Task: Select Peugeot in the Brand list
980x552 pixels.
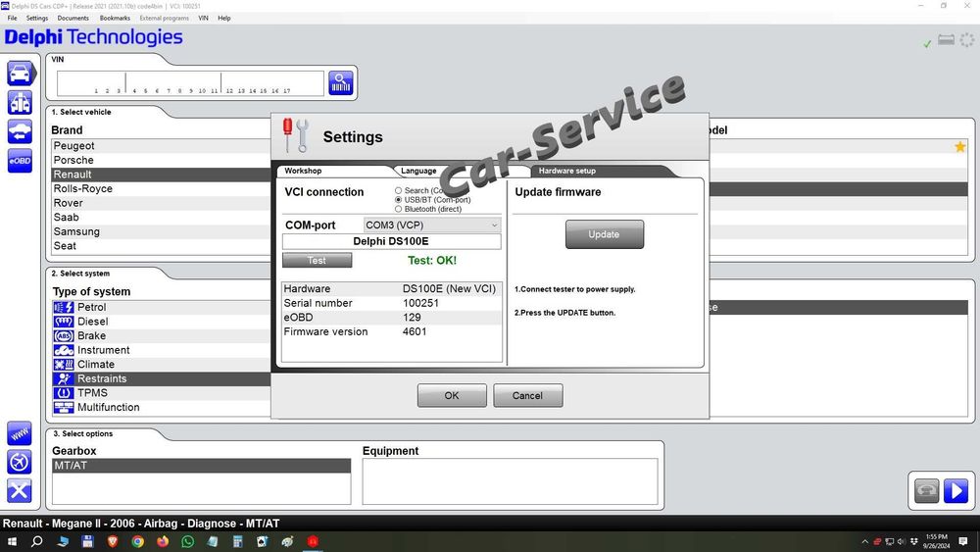Action: 162,146
